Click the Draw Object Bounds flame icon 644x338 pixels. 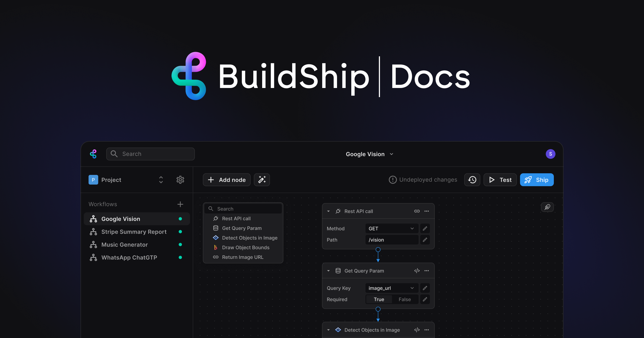(216, 247)
